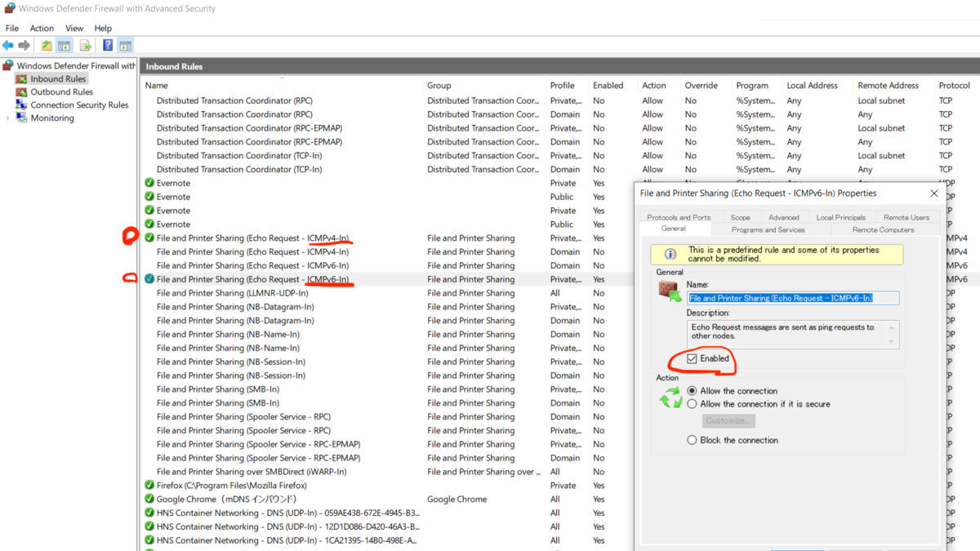Image resolution: width=980 pixels, height=551 pixels.
Task: Click the Customize... button
Action: [x=728, y=420]
